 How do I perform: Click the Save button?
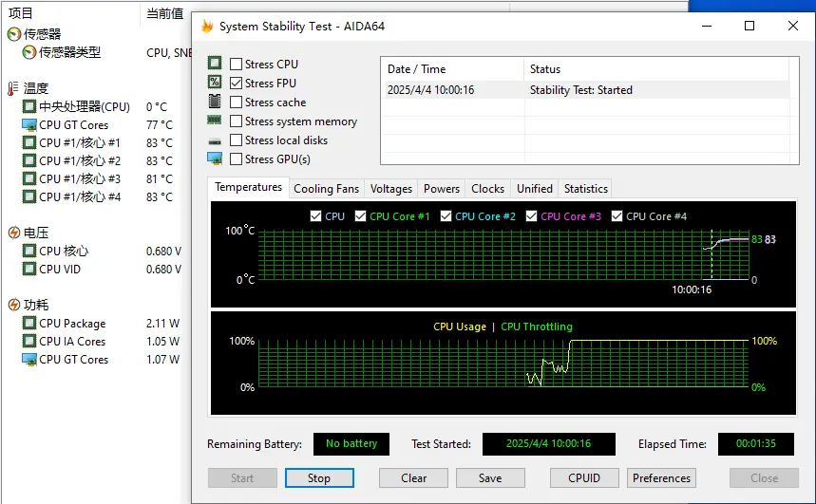490,478
